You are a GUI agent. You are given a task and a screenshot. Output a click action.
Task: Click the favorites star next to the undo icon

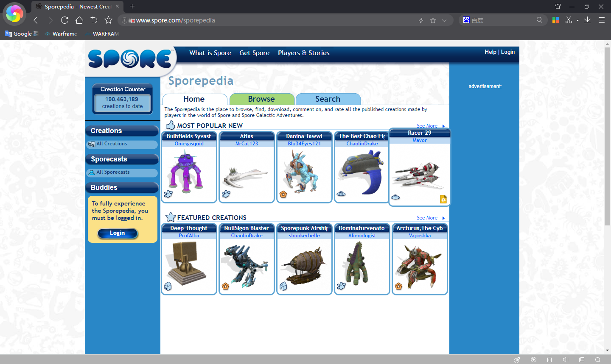[x=109, y=20]
